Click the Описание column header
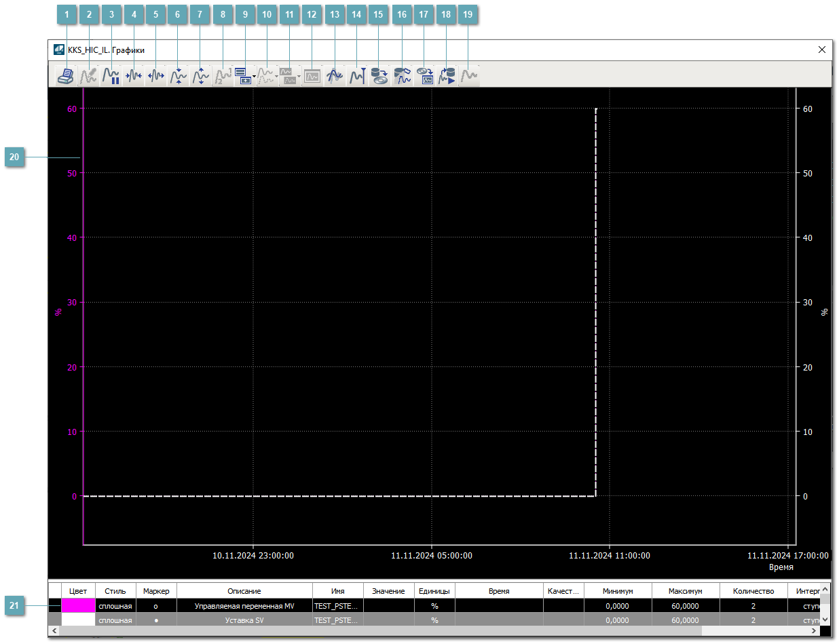Screen dimensions: 839x644 244,591
